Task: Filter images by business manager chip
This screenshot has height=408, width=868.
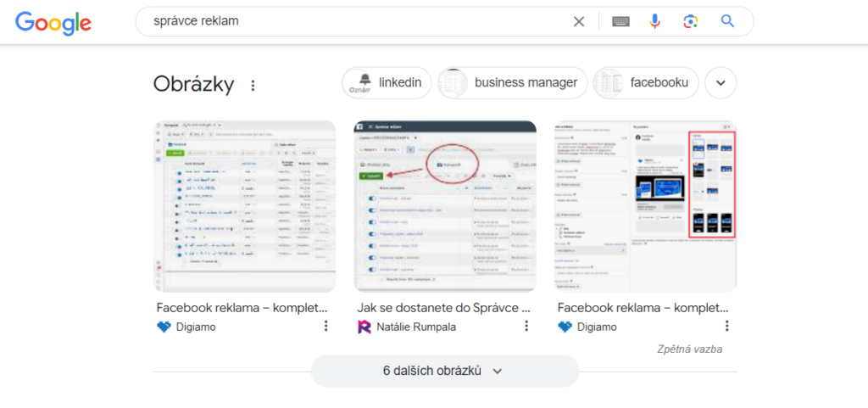Action: (x=513, y=83)
